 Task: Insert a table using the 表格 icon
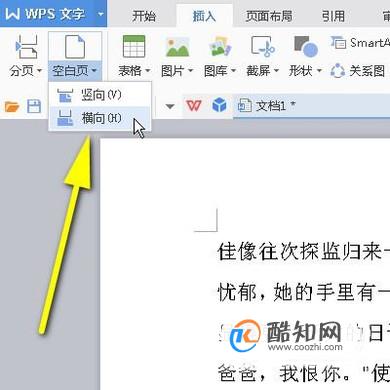tap(134, 47)
